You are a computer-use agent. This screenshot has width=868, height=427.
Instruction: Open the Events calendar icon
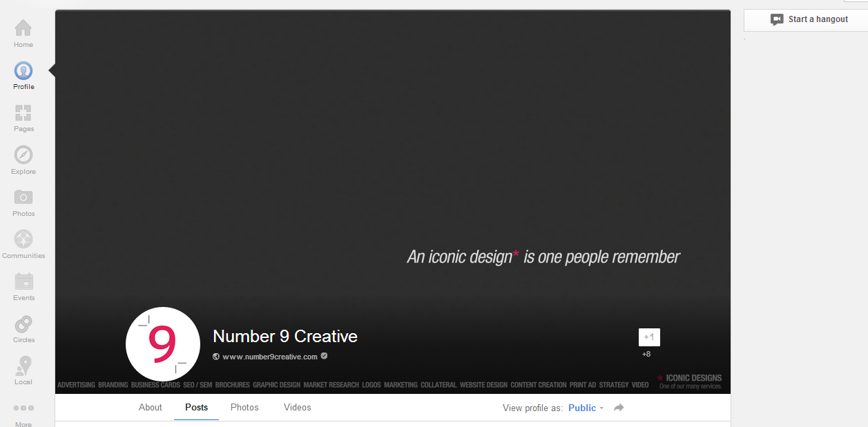pyautogui.click(x=23, y=281)
